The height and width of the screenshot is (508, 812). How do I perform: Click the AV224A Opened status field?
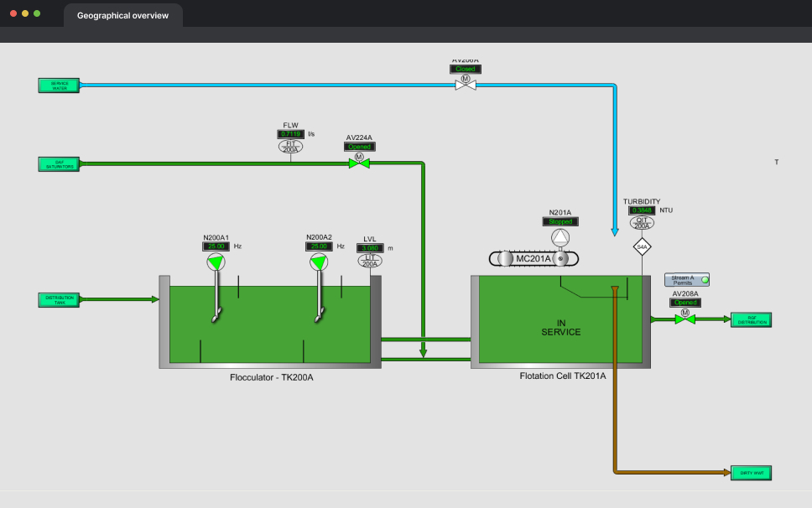pos(359,146)
